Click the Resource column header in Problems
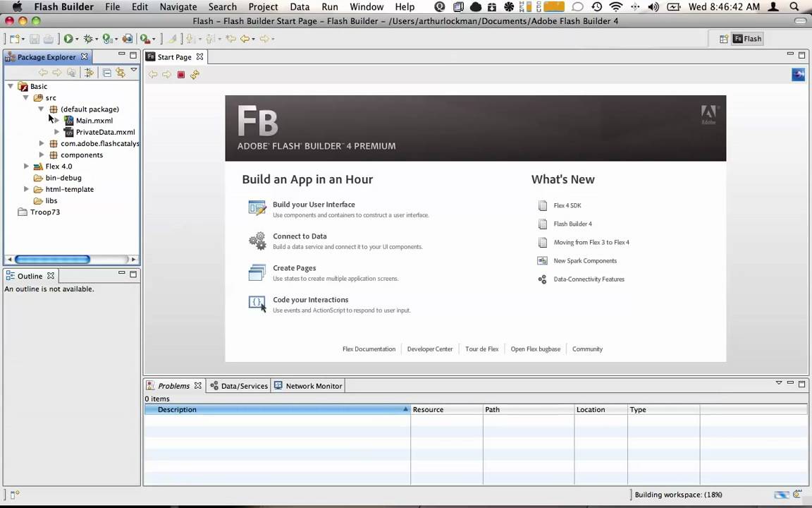Screen dimensions: 812x508 pyautogui.click(x=446, y=409)
